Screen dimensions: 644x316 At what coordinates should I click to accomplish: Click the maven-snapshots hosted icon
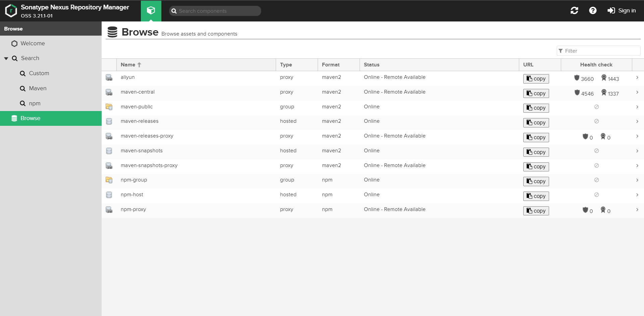tap(109, 151)
